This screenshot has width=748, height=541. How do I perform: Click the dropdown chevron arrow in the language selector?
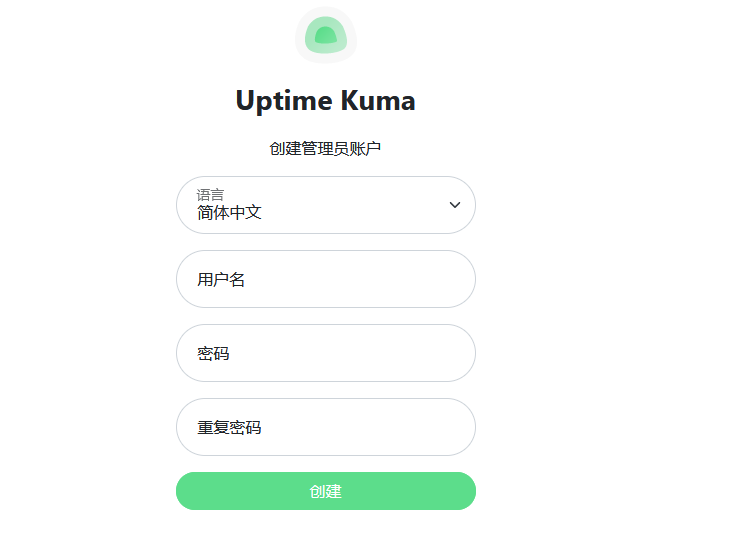point(455,205)
